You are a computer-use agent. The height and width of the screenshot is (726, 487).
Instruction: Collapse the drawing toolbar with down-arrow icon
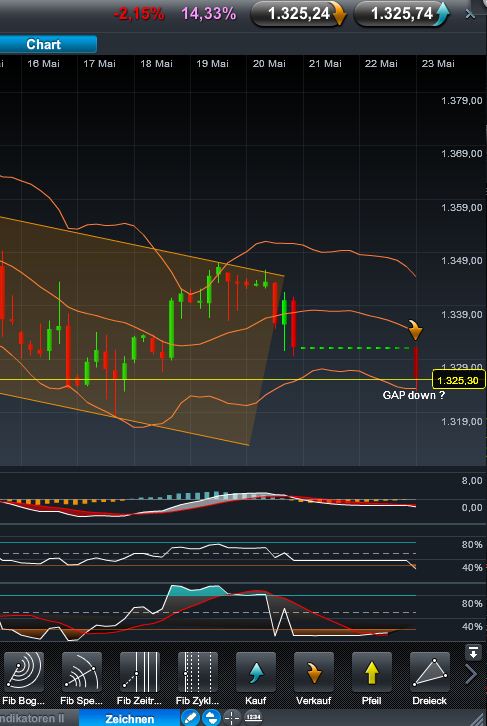click(x=473, y=653)
